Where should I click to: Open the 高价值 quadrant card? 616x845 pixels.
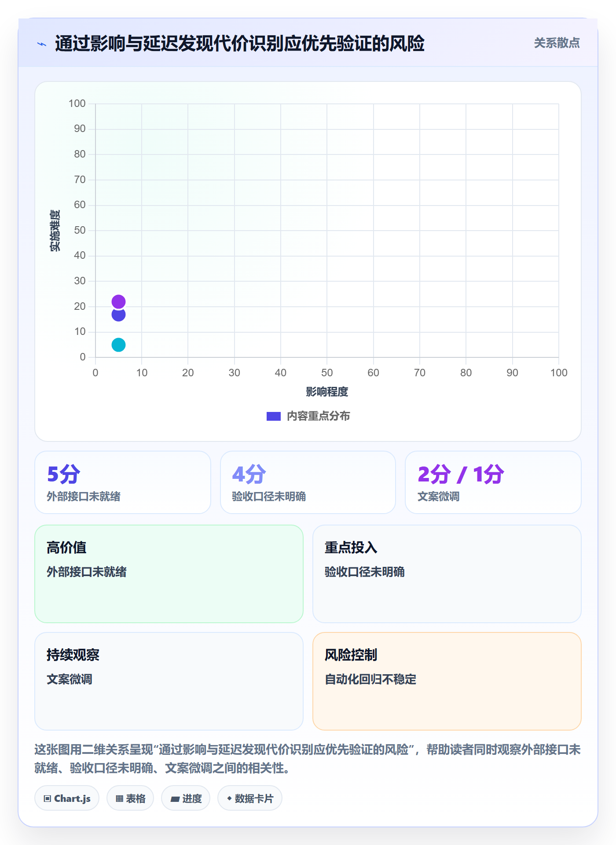pyautogui.click(x=169, y=574)
